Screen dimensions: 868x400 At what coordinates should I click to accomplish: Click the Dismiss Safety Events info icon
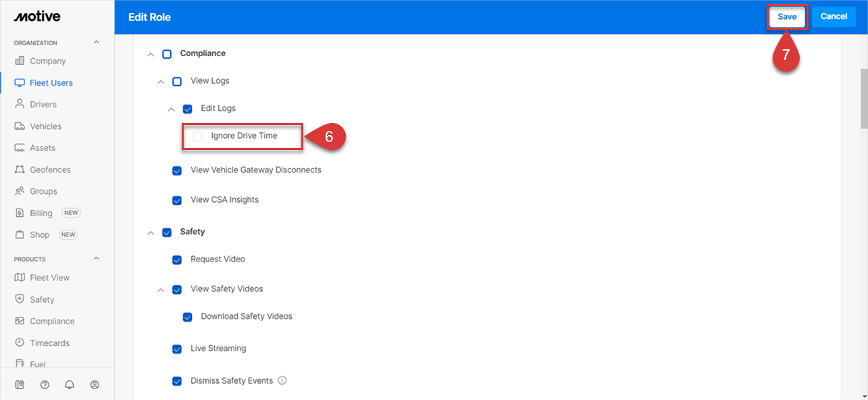pos(282,380)
